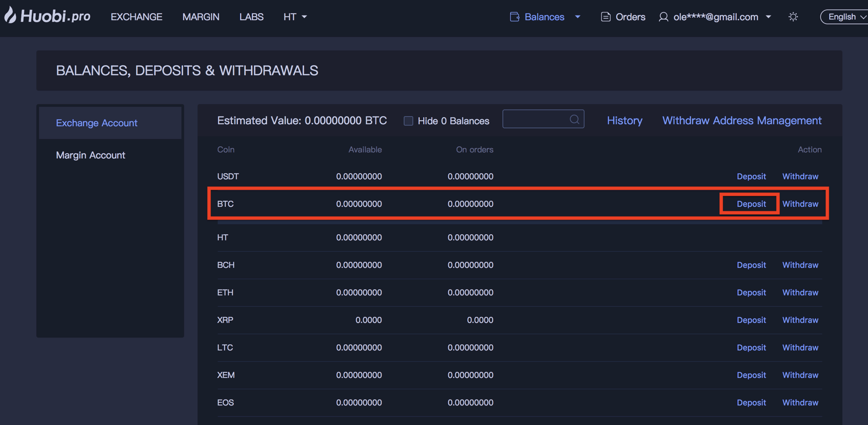Click Deposit in the XEM row

click(x=751, y=375)
